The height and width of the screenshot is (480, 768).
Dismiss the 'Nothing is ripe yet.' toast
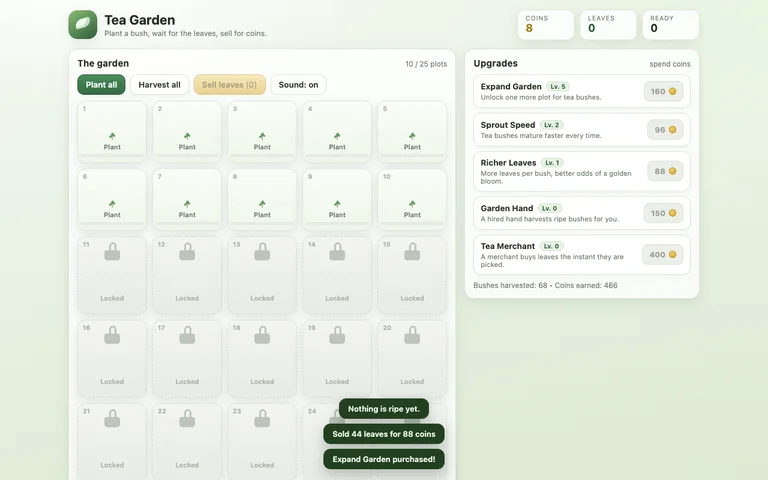point(384,408)
